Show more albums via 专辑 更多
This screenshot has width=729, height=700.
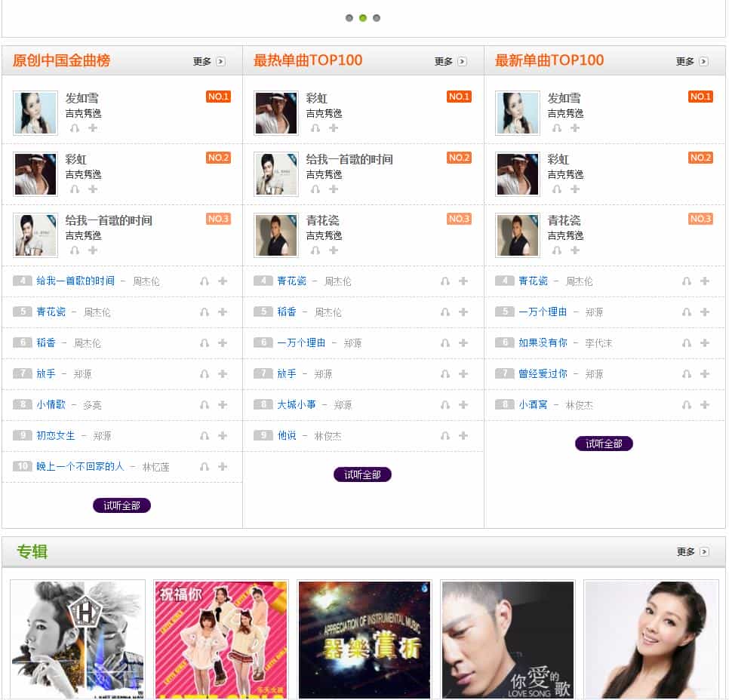(692, 551)
